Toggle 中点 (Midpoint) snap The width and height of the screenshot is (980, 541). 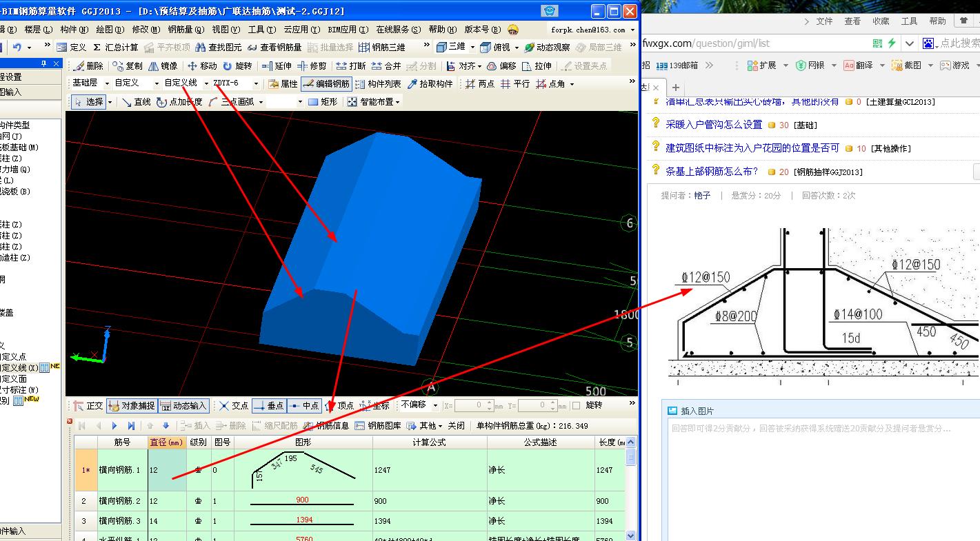(x=304, y=406)
